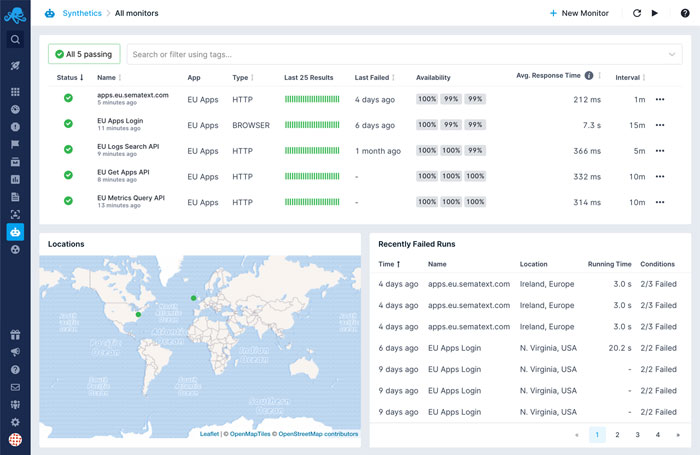Image resolution: width=700 pixels, height=455 pixels.
Task: Open the help question mark icon
Action: coord(685,13)
